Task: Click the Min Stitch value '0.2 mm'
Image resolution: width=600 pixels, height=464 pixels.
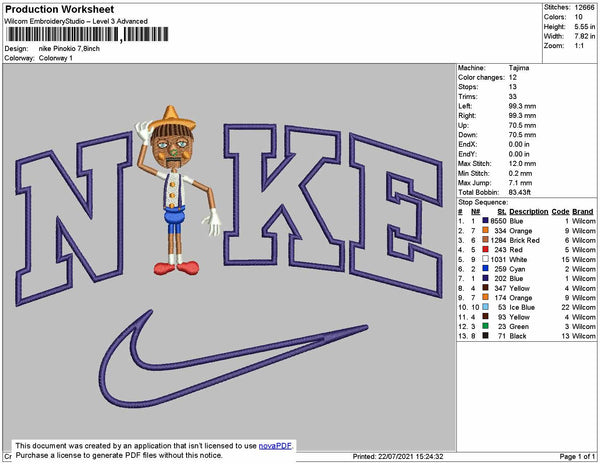Action: (520, 173)
